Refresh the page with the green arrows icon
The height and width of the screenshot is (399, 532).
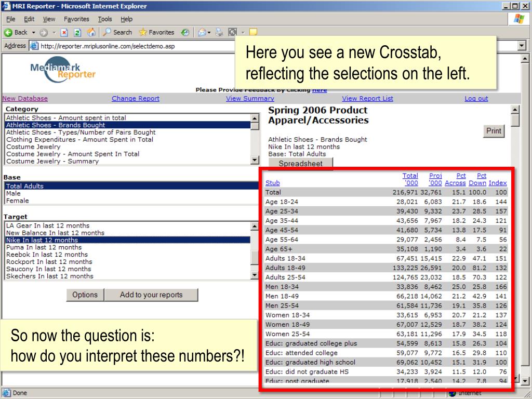click(77, 33)
